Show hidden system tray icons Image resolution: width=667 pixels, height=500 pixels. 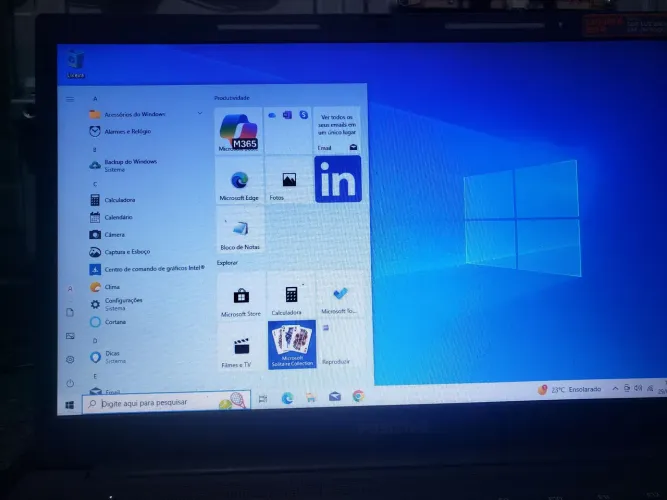[x=615, y=389]
